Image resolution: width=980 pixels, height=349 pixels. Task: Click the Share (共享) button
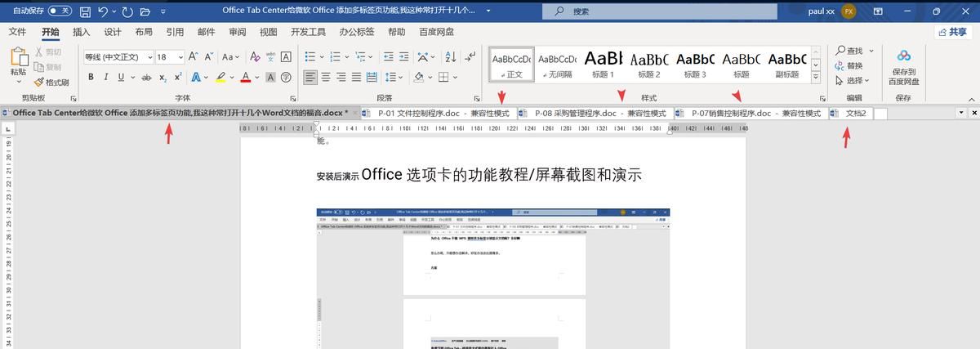pos(952,32)
